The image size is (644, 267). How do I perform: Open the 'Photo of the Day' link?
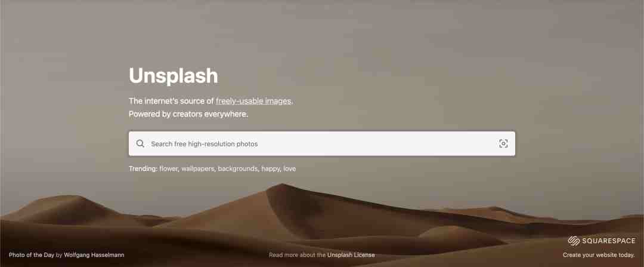31,255
